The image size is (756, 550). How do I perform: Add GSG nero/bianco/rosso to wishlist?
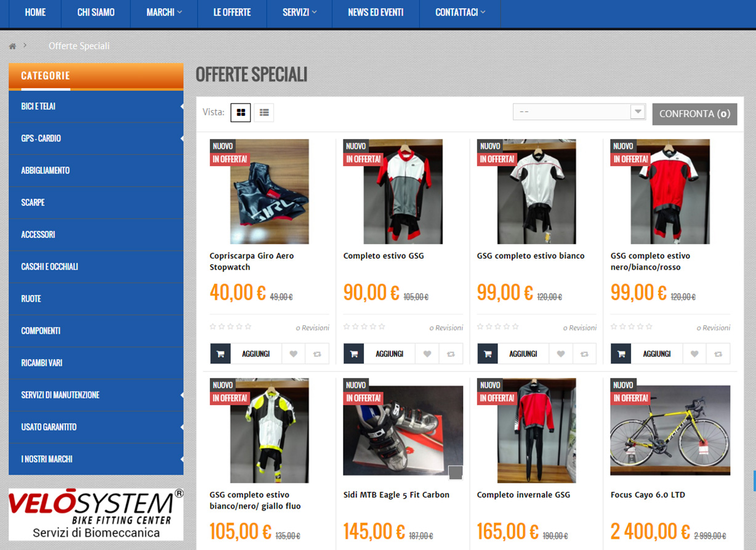pos(694,354)
